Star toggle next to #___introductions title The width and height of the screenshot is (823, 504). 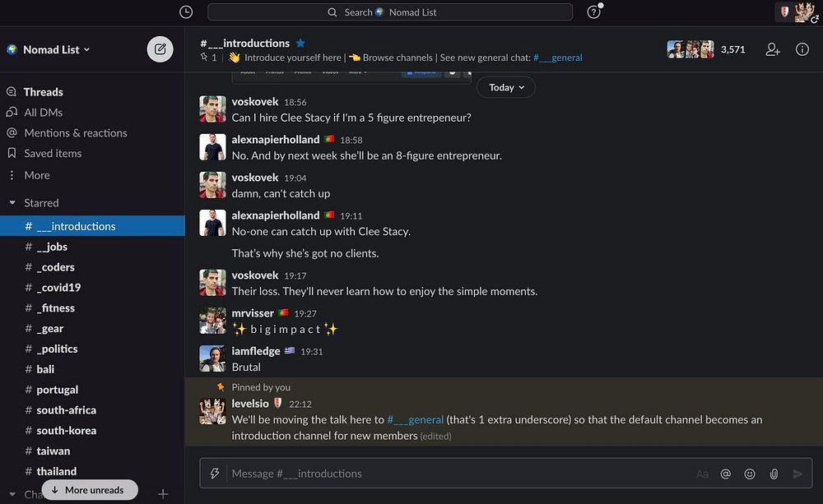coord(300,43)
